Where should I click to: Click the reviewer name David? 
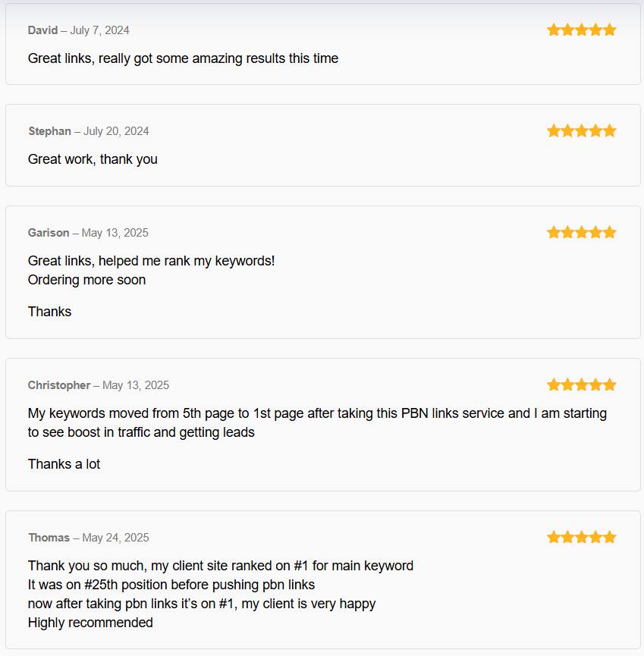tap(42, 30)
